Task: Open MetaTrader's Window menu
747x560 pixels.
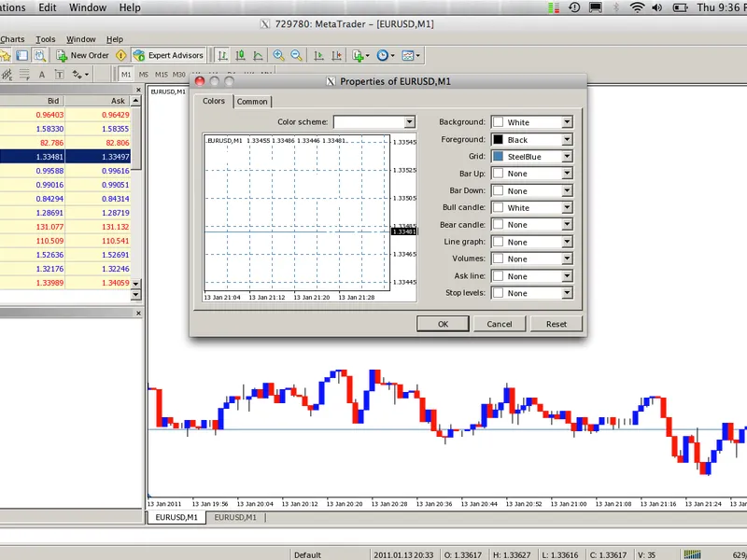Action: pos(80,39)
